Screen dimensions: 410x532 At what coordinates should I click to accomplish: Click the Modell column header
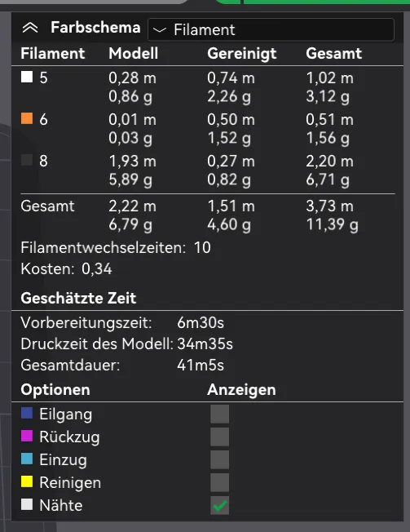point(133,53)
